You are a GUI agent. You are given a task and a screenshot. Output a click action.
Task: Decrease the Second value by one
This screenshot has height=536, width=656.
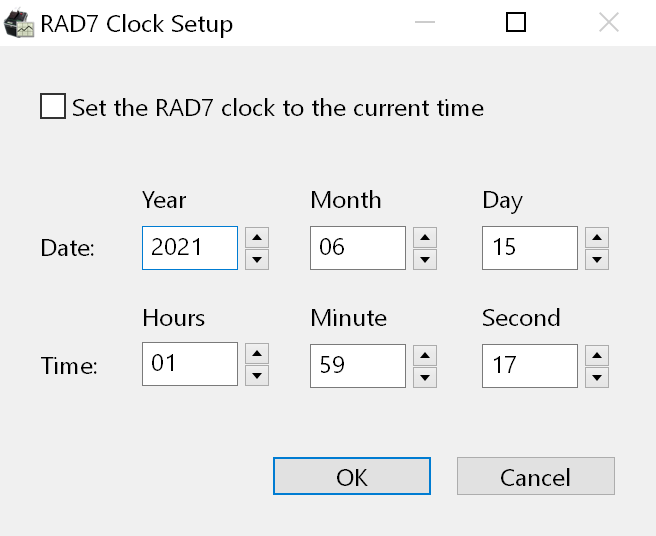point(597,376)
